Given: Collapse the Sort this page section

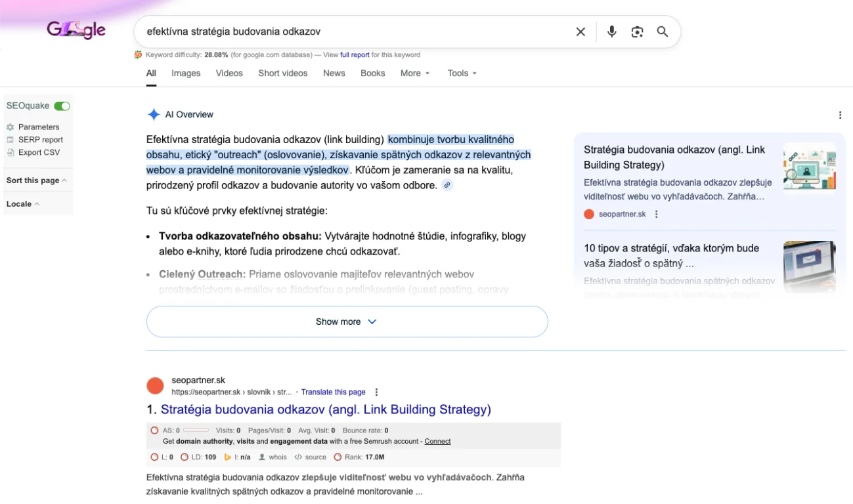Looking at the screenshot, I should [x=37, y=180].
